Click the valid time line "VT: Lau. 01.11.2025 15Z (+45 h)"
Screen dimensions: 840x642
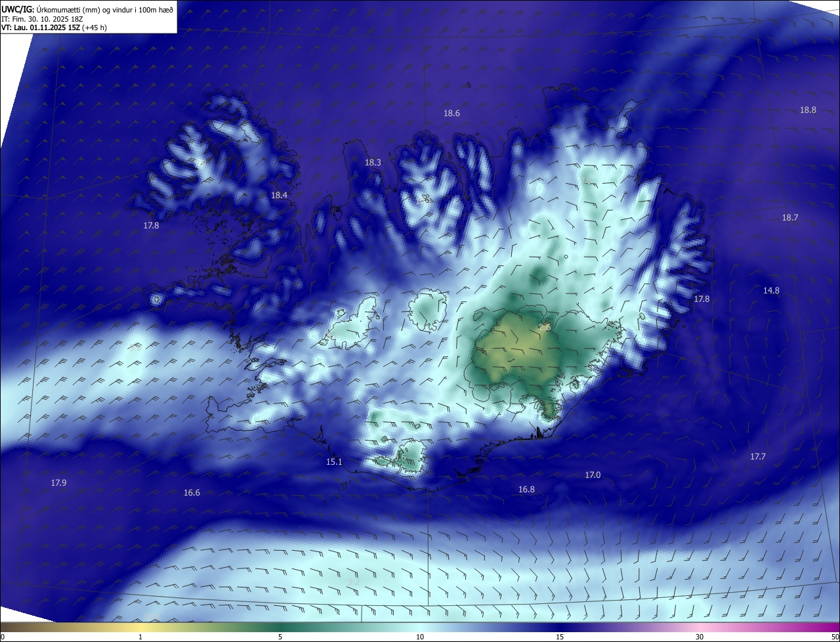[54, 28]
